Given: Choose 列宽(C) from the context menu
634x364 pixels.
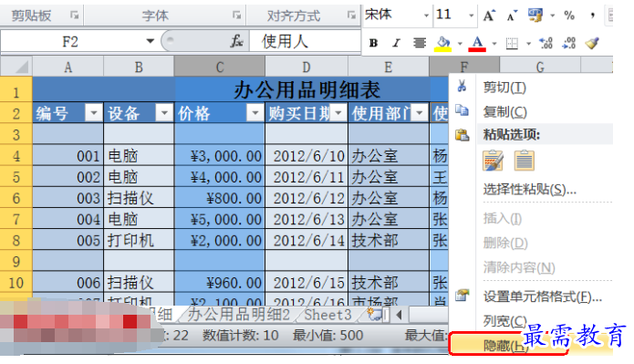Looking at the screenshot, I should (505, 321).
